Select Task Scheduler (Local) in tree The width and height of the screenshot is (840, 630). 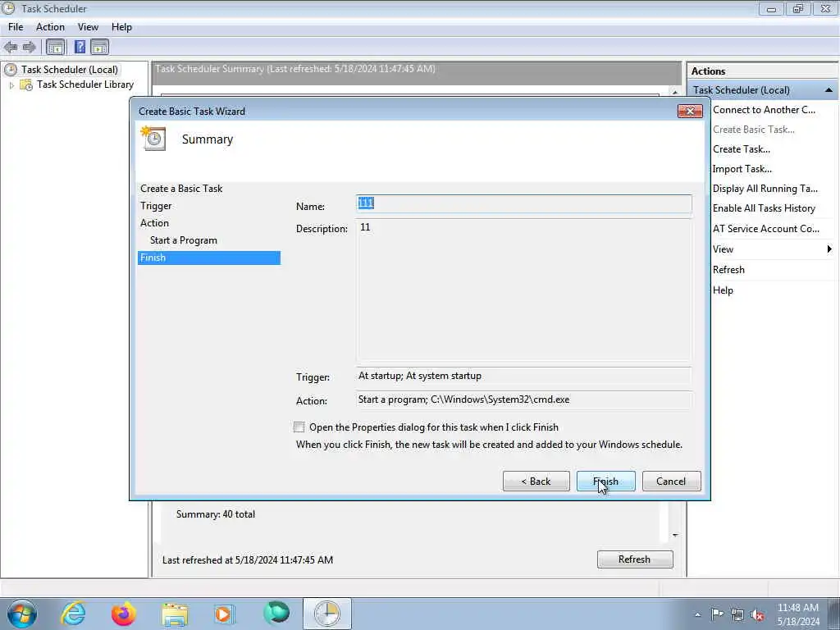(70, 70)
